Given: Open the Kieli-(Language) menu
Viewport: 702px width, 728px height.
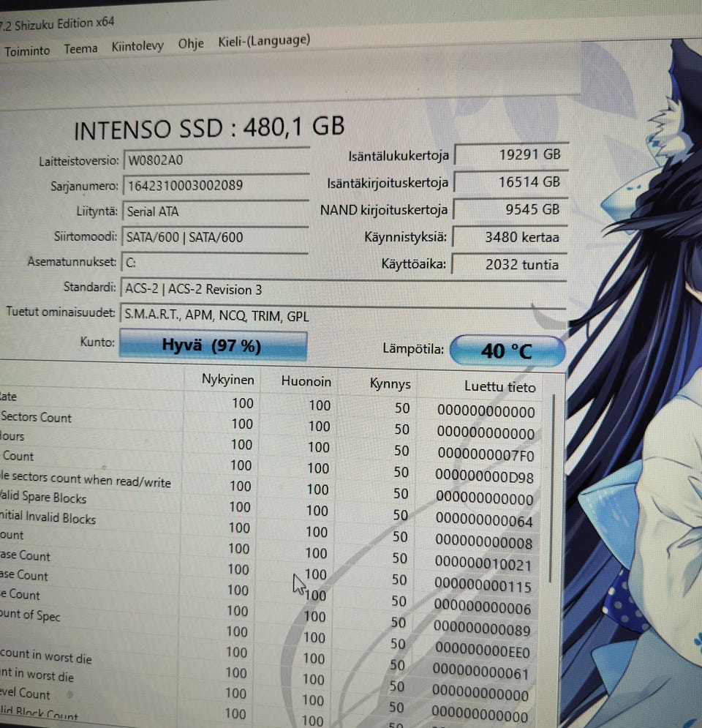Looking at the screenshot, I should 264,40.
